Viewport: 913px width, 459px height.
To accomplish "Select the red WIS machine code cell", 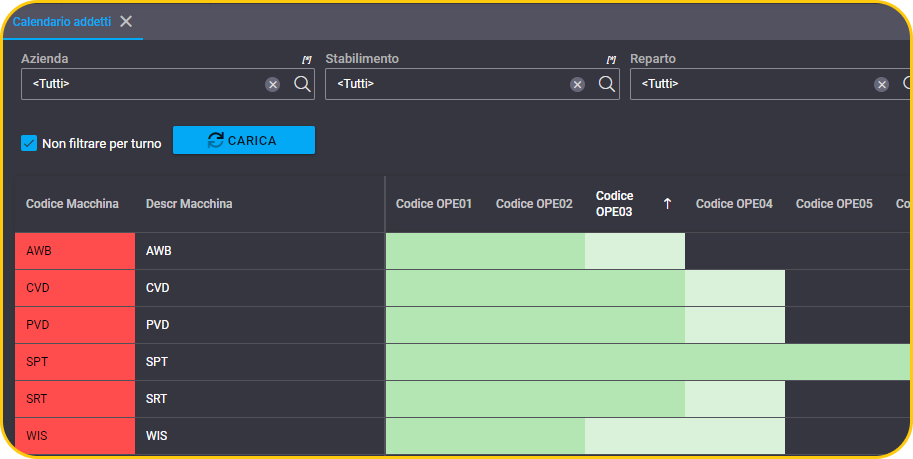I will point(75,436).
